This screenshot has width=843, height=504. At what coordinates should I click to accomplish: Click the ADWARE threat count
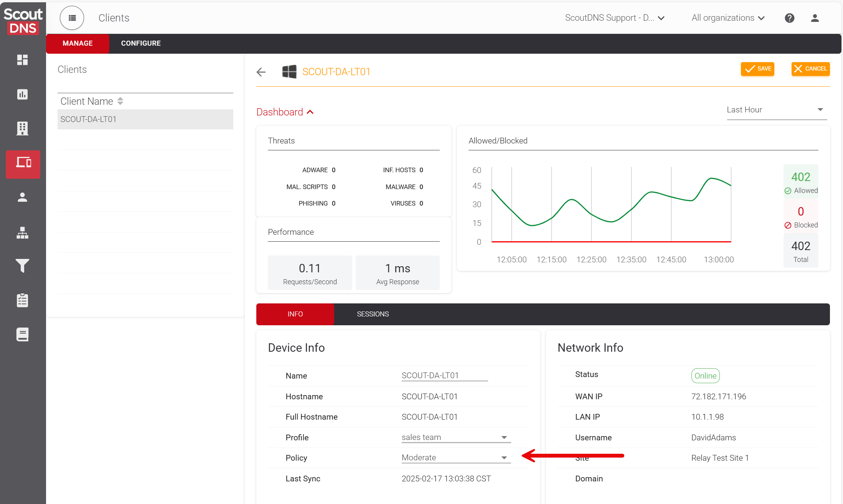[x=334, y=170]
